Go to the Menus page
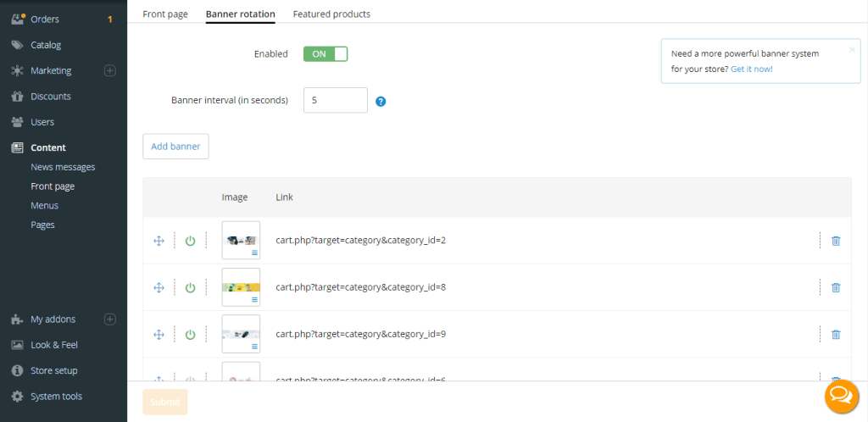The height and width of the screenshot is (422, 868). (x=45, y=205)
